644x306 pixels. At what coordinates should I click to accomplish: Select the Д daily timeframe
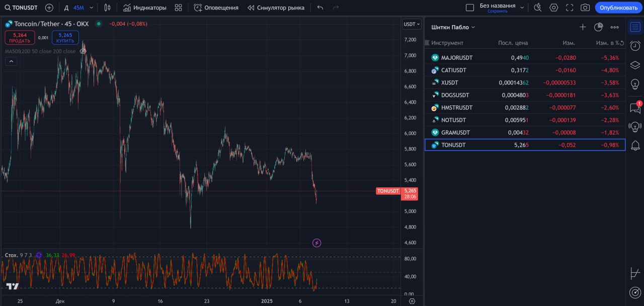click(66, 8)
